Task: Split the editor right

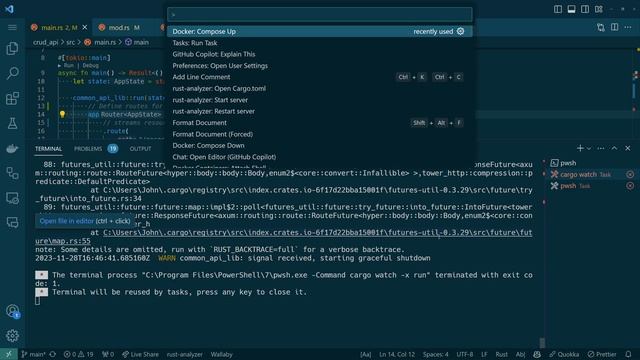Action: click(614, 27)
